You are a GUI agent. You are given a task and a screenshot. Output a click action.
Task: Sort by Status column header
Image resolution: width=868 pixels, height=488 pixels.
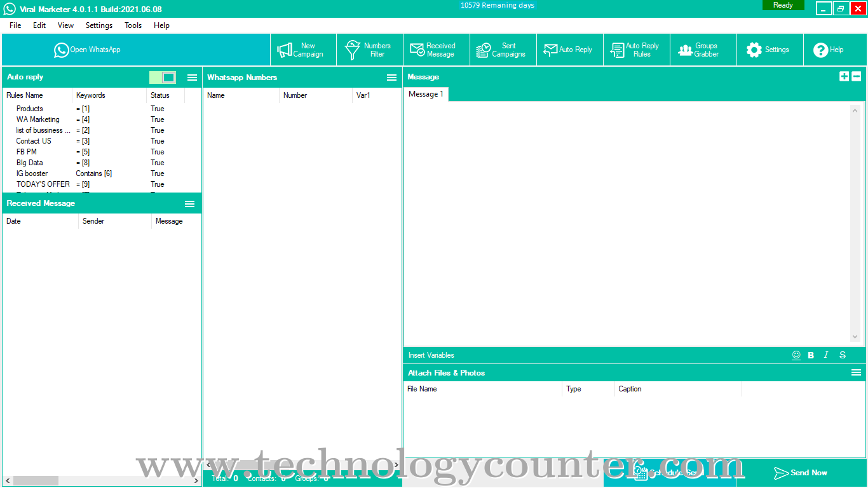(x=166, y=95)
